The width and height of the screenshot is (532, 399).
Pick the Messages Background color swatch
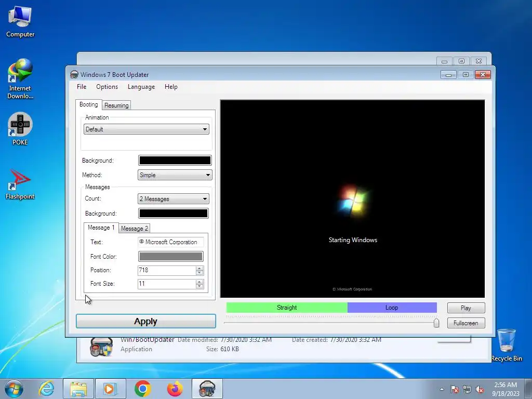(x=174, y=214)
